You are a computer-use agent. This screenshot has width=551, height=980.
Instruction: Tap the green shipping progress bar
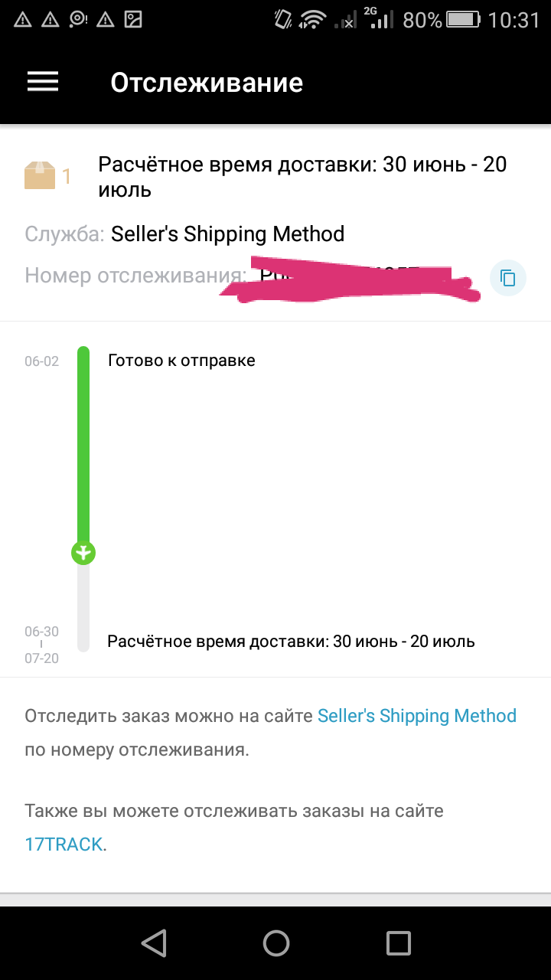(83, 444)
